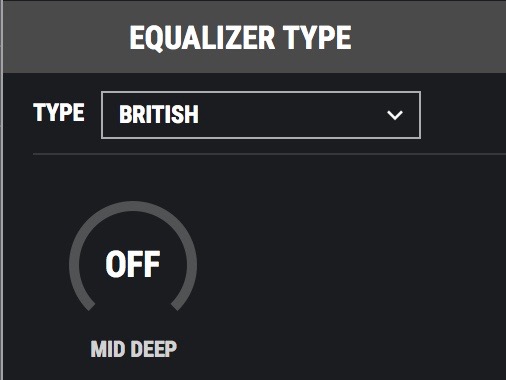Click the OFF value inside the knob
This screenshot has height=380, width=506.
click(x=133, y=264)
